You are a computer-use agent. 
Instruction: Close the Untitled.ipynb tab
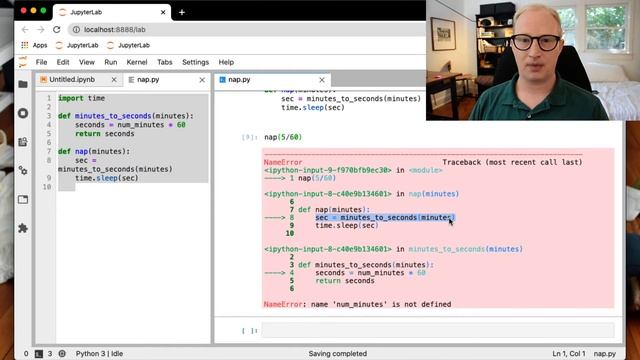pyautogui.click(x=114, y=80)
